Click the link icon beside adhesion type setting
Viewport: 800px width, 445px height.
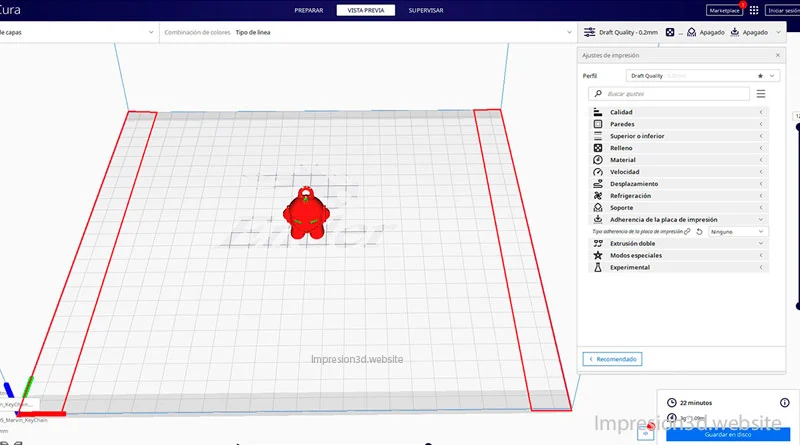coord(687,232)
